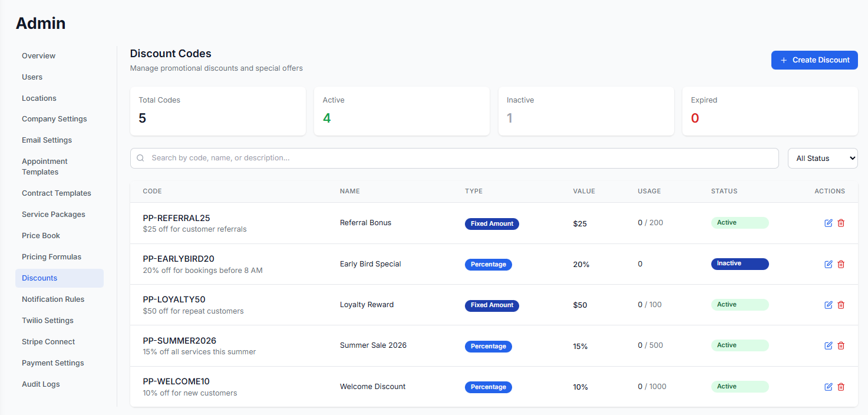
Task: Click the Active status badge for PP-REFERRAL25
Action: [x=740, y=223]
